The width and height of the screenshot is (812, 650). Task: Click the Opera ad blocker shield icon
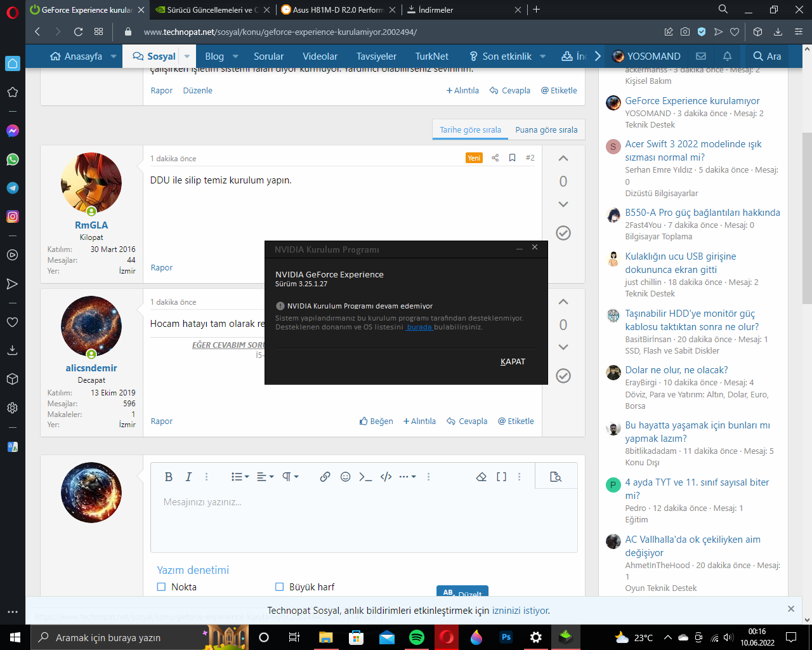pyautogui.click(x=702, y=32)
